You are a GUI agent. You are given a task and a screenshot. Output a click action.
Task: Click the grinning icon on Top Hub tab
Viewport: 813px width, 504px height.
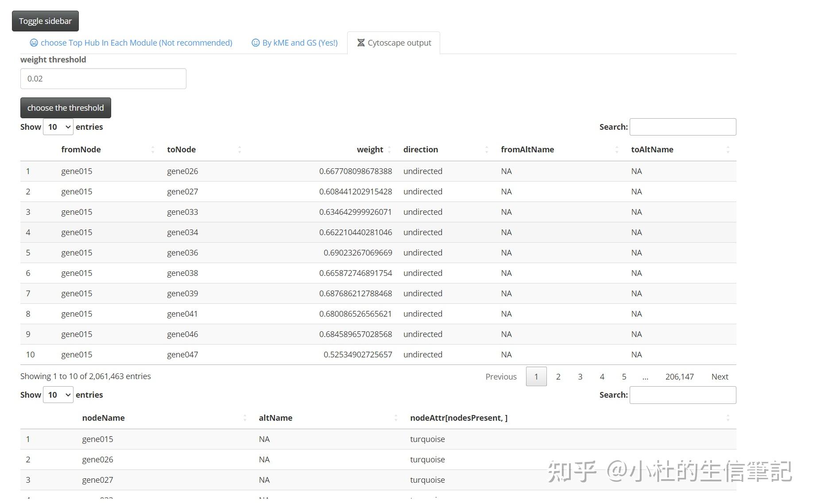click(34, 43)
